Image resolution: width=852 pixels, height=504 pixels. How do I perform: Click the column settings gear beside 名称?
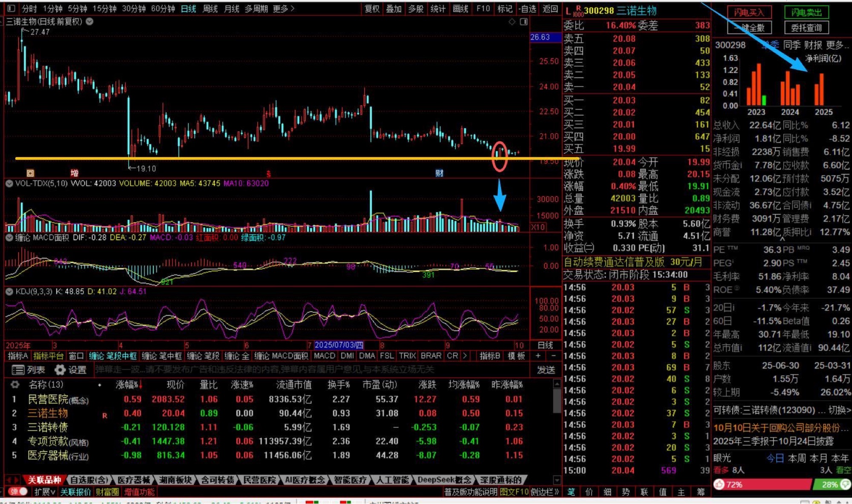15,385
